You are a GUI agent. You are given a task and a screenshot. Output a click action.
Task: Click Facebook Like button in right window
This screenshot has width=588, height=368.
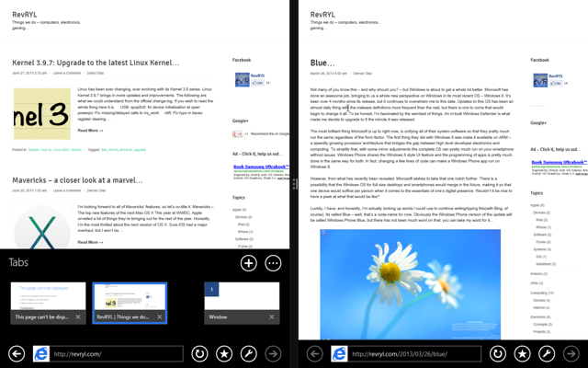556,83
